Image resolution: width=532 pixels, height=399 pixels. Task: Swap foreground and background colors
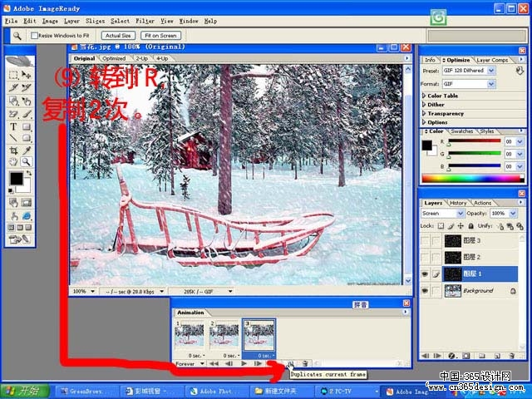point(29,174)
